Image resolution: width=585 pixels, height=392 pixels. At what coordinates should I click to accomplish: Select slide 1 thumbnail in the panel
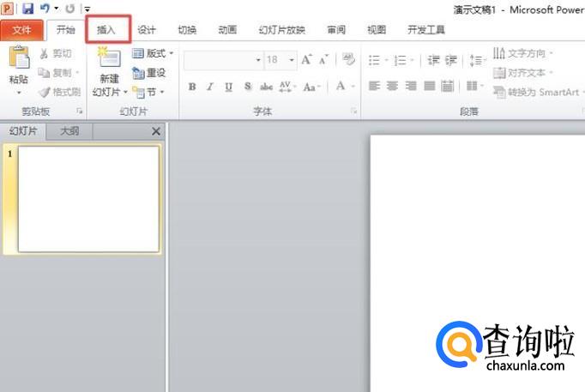88,199
